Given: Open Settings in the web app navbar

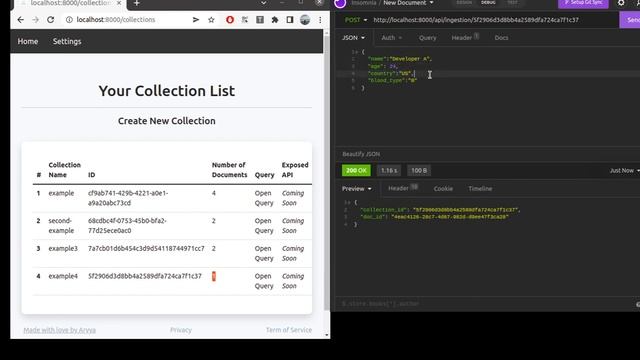Looking at the screenshot, I should [67, 41].
